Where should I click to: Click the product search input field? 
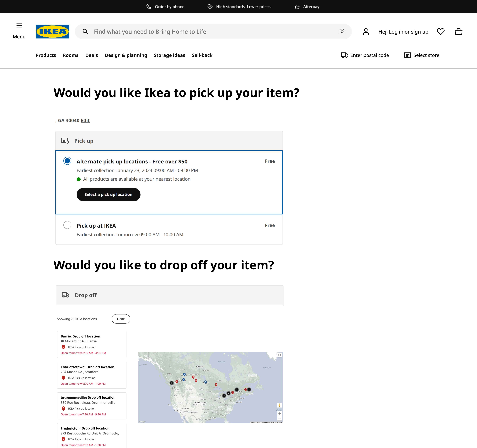pos(214,31)
